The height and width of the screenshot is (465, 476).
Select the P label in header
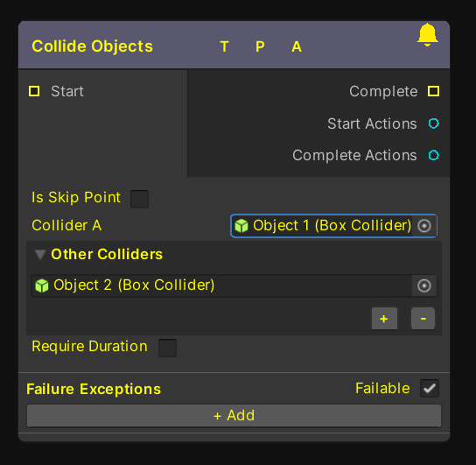click(260, 46)
